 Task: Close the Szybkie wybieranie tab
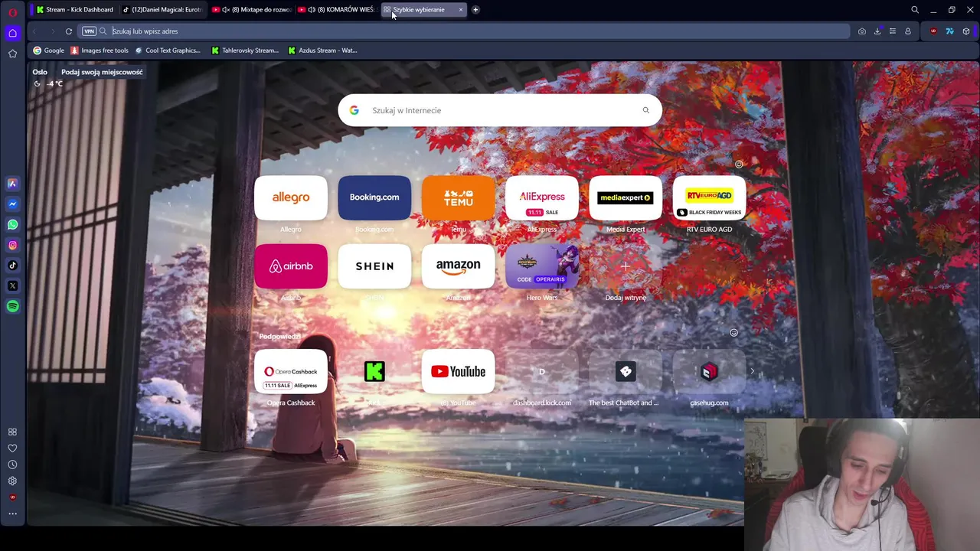(x=461, y=10)
